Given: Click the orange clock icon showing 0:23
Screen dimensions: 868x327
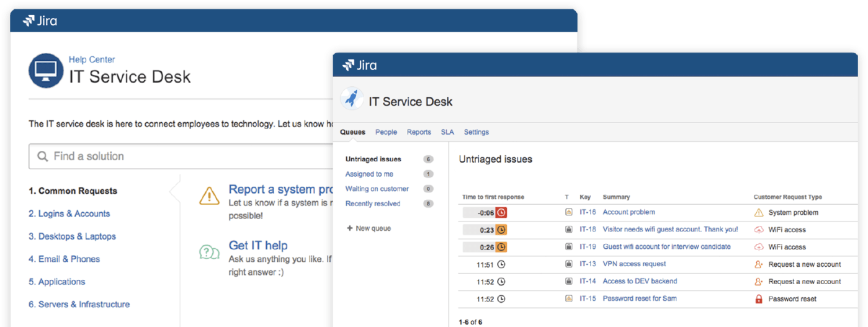Looking at the screenshot, I should coord(501,230).
